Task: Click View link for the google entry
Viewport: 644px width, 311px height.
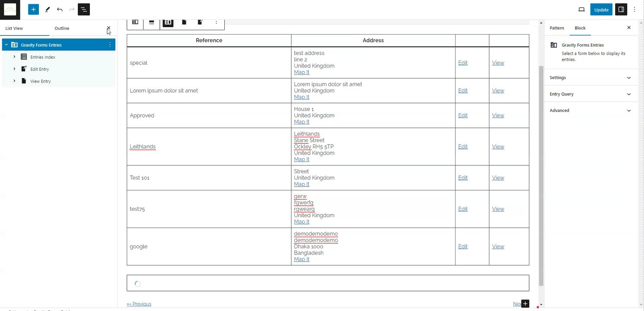Action: coord(498,246)
